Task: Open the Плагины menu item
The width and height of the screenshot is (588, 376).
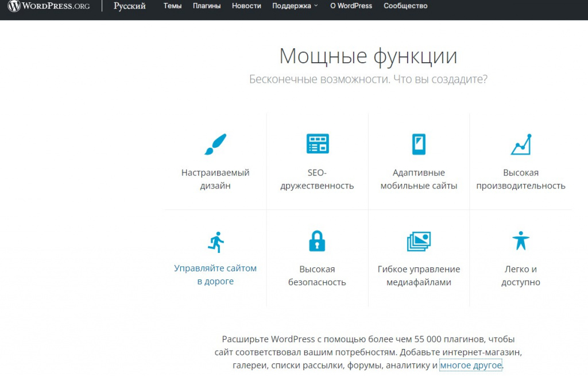Action: (x=207, y=6)
